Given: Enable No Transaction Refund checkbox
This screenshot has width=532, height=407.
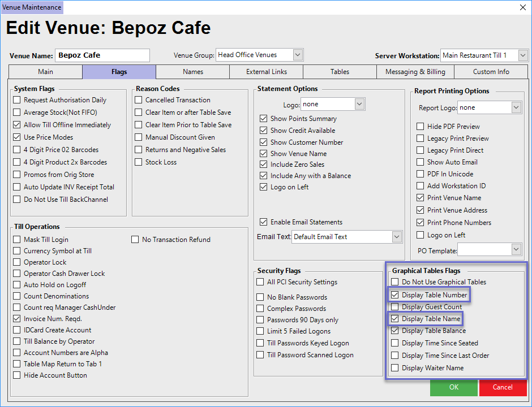Looking at the screenshot, I should pos(135,240).
